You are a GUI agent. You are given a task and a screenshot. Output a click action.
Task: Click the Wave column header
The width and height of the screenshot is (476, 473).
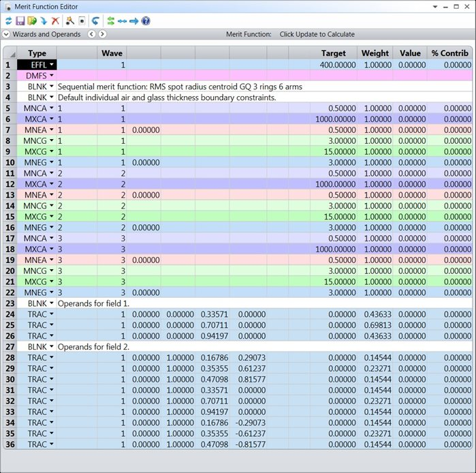point(112,53)
